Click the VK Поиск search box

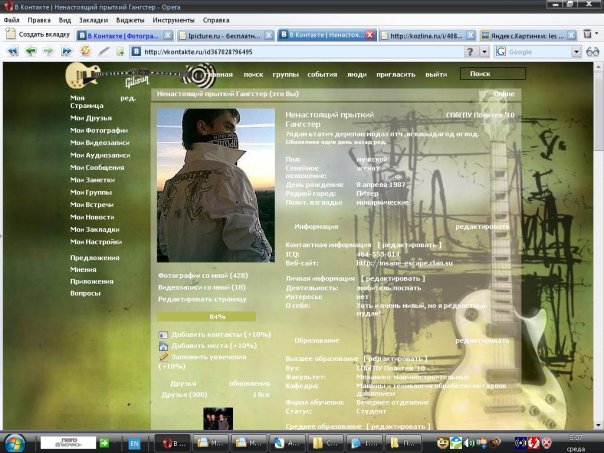(x=493, y=74)
